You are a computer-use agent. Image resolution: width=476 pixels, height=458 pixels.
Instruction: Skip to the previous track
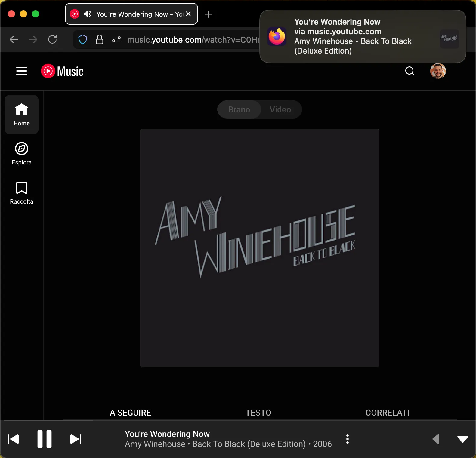[x=13, y=439]
